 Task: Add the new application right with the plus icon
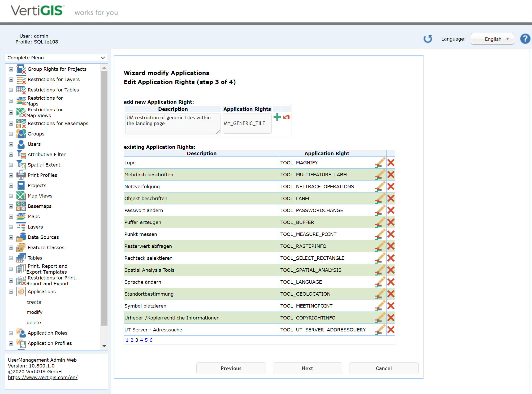(277, 117)
